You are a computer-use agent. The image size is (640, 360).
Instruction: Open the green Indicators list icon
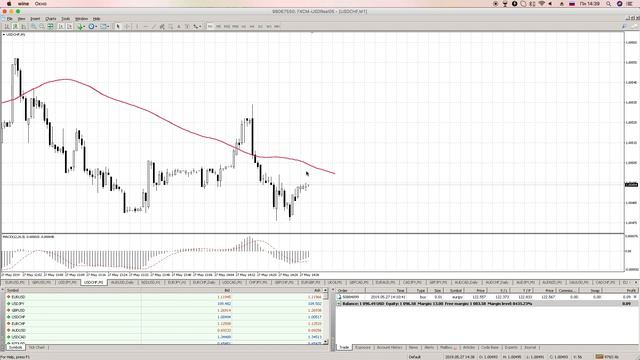[80, 27]
